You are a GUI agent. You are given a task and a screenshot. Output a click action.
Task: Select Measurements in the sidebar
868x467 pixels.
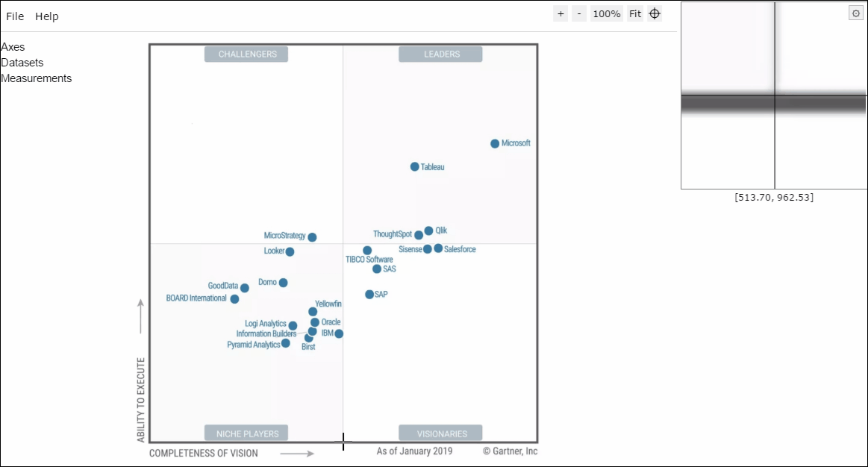[37, 78]
